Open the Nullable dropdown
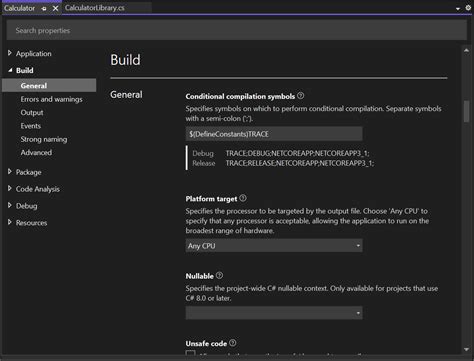This screenshot has width=474, height=361. 274,313
